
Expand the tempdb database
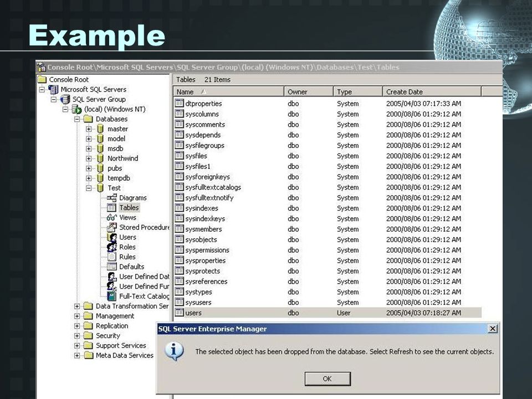coord(89,178)
